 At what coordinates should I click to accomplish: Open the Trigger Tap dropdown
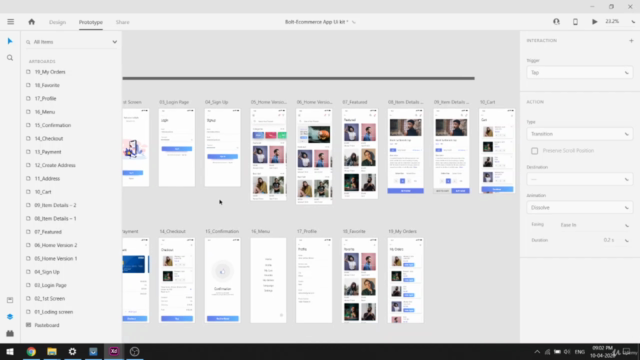(580, 73)
